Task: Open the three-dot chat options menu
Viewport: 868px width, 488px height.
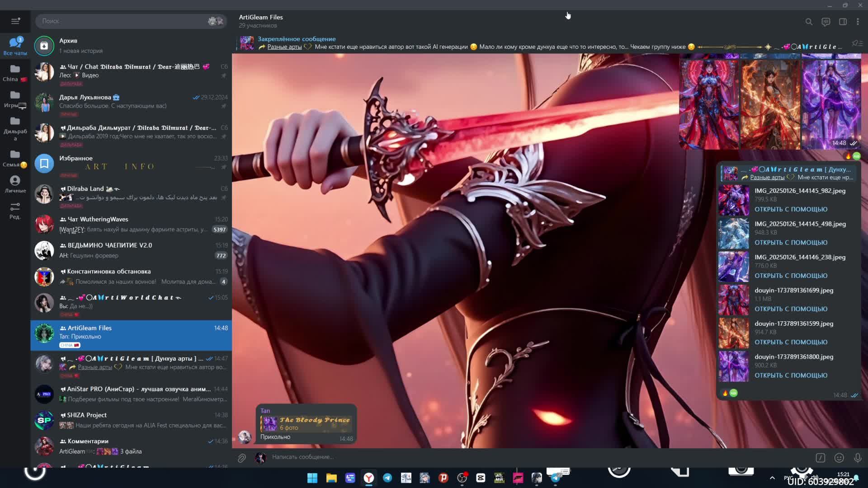Action: [858, 22]
